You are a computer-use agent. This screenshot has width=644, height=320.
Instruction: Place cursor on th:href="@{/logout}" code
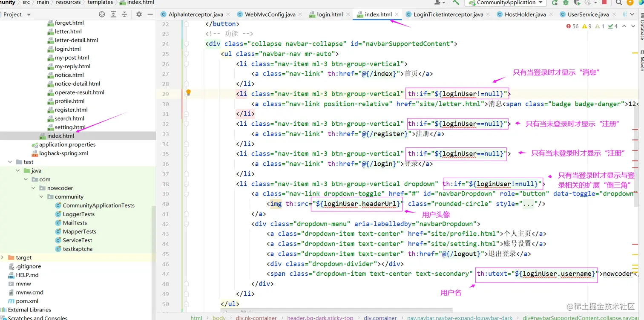[x=446, y=254]
